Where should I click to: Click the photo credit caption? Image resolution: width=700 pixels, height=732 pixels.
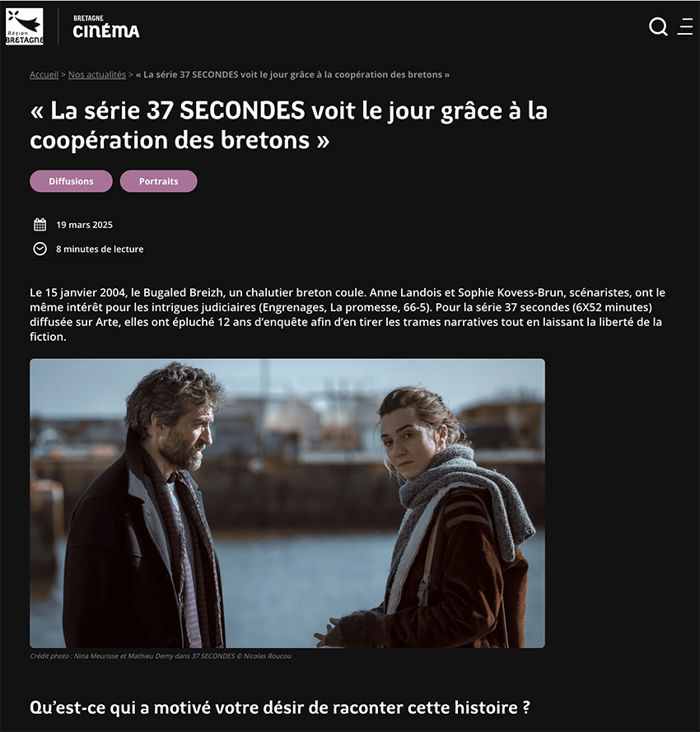tap(161, 656)
